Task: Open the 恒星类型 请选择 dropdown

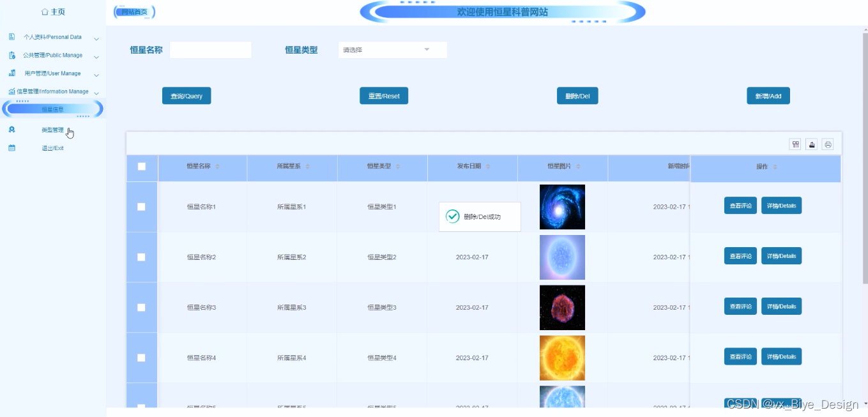Action: tap(392, 50)
